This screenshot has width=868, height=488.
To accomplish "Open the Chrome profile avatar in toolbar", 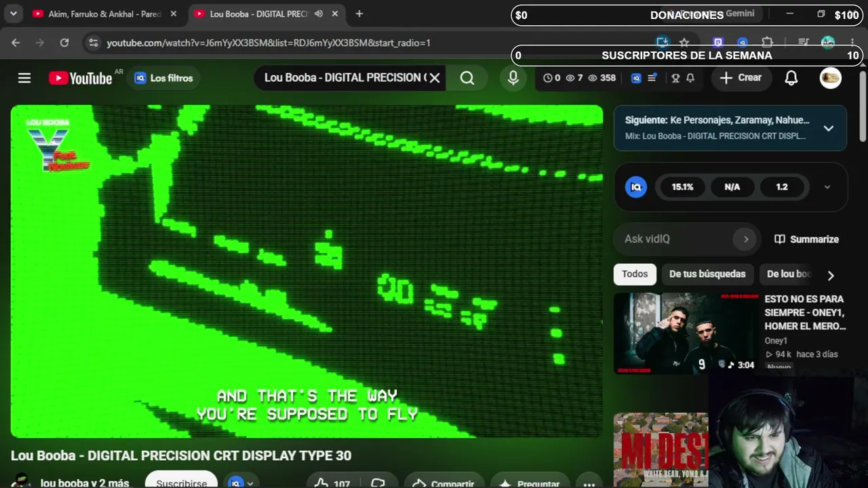I will tap(828, 43).
